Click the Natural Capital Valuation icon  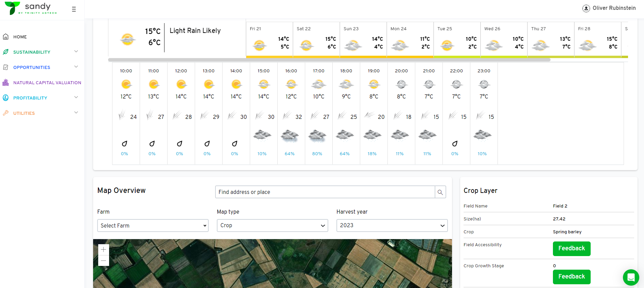6,82
